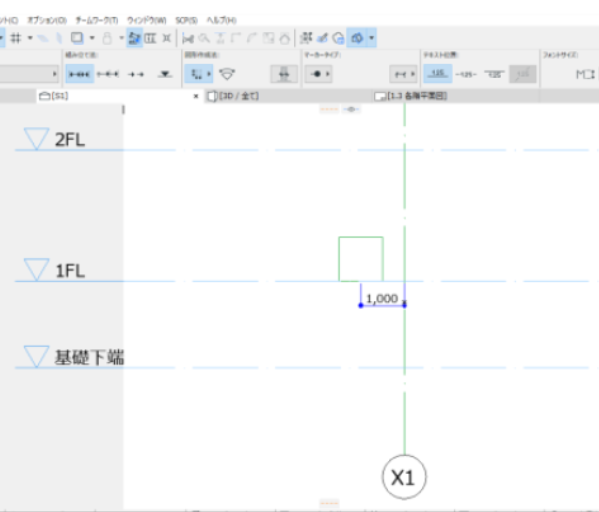Click the radial geometry method icon
599x512 pixels.
tap(227, 74)
